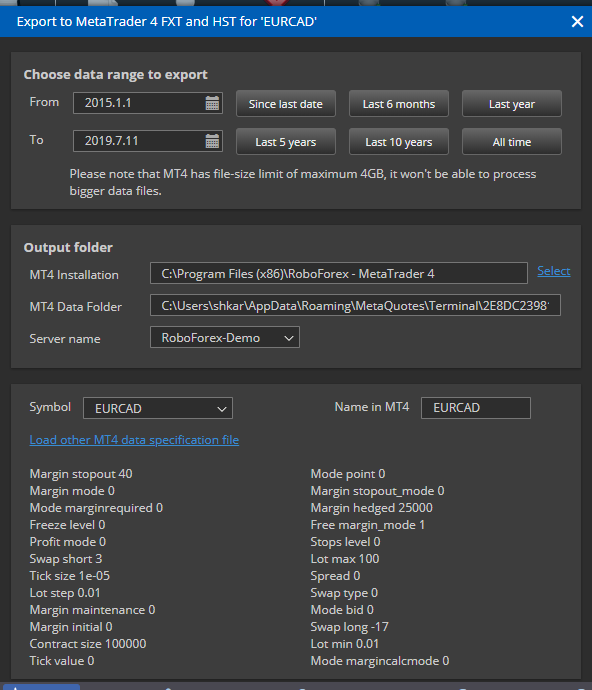Click the Swap short 3 text
Screen dimensions: 592x690
66,559
